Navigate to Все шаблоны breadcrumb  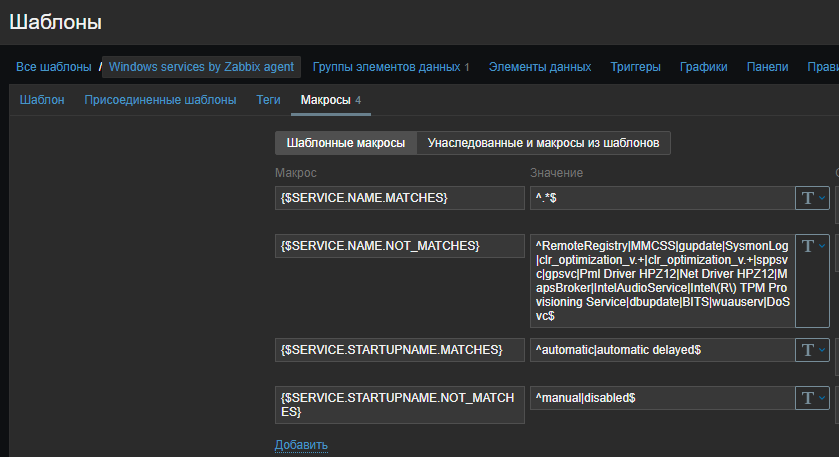click(x=53, y=67)
